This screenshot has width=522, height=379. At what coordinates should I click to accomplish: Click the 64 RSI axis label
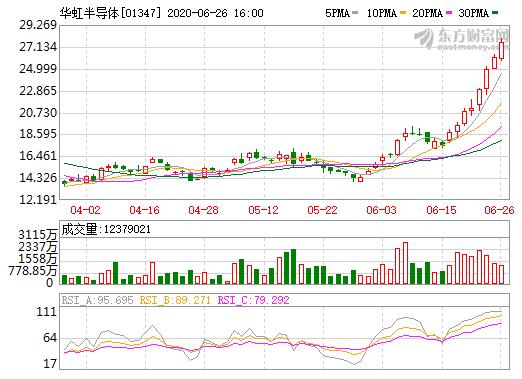click(x=50, y=338)
